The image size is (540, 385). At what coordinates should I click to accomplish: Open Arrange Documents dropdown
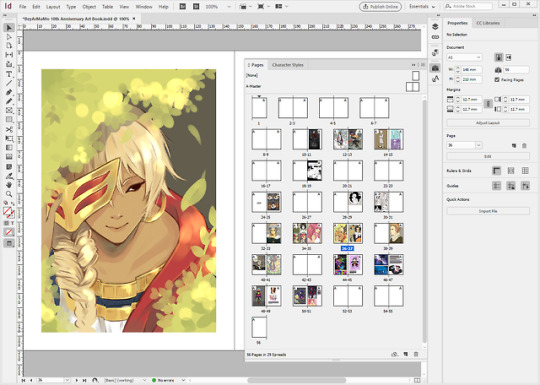281,7
